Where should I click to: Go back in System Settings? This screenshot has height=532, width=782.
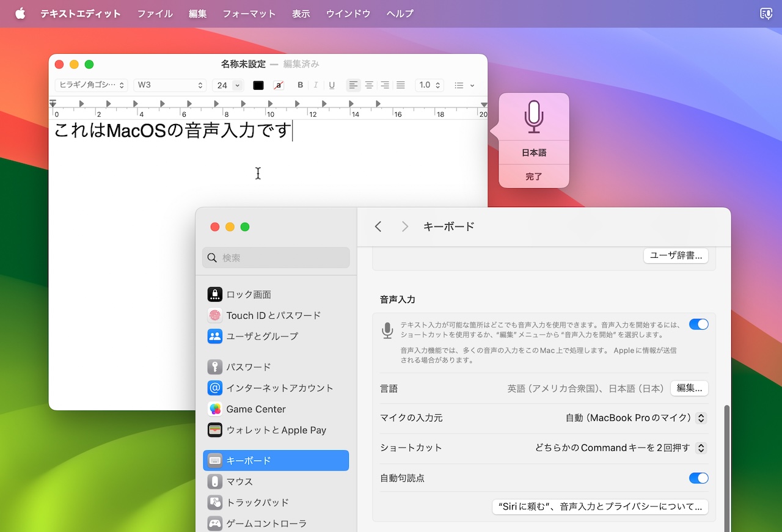pos(378,227)
